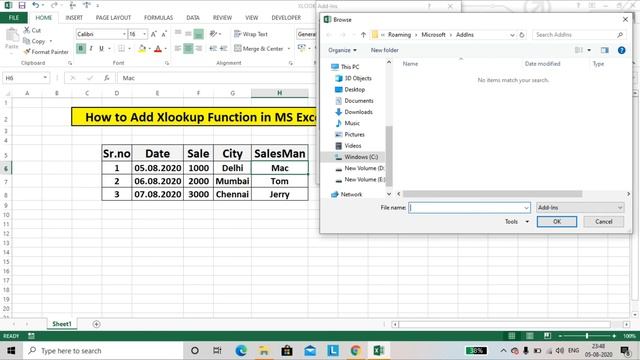Screen dimensions: 640x360
Task: Toggle Italic formatting
Action: (x=91, y=49)
